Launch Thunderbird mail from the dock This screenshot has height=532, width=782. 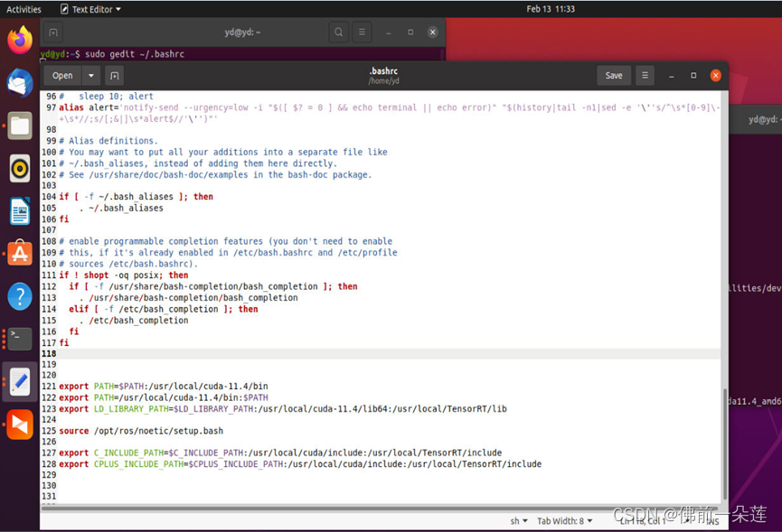point(20,83)
